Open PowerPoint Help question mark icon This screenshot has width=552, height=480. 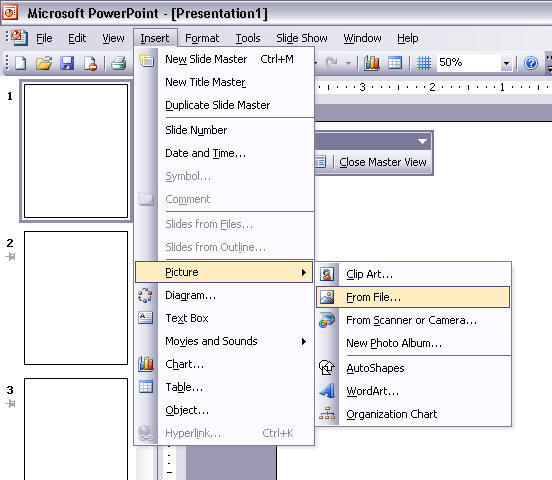coord(531,63)
